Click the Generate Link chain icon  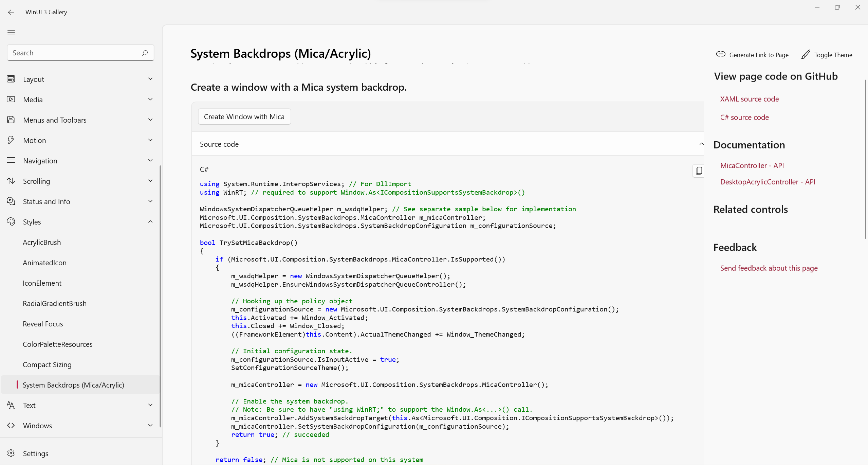point(721,54)
